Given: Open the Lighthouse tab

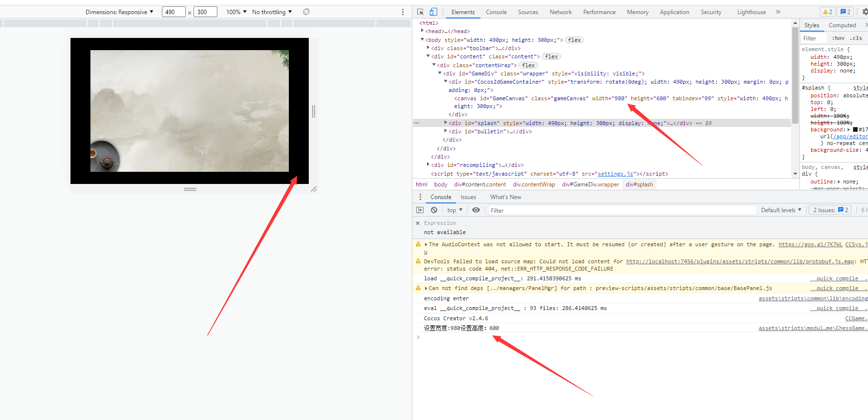Looking at the screenshot, I should [x=751, y=12].
